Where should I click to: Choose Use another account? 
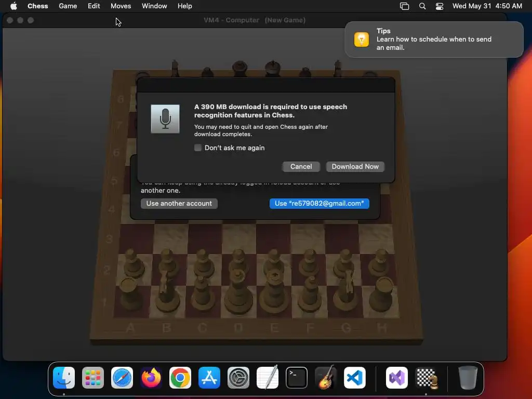(x=179, y=204)
